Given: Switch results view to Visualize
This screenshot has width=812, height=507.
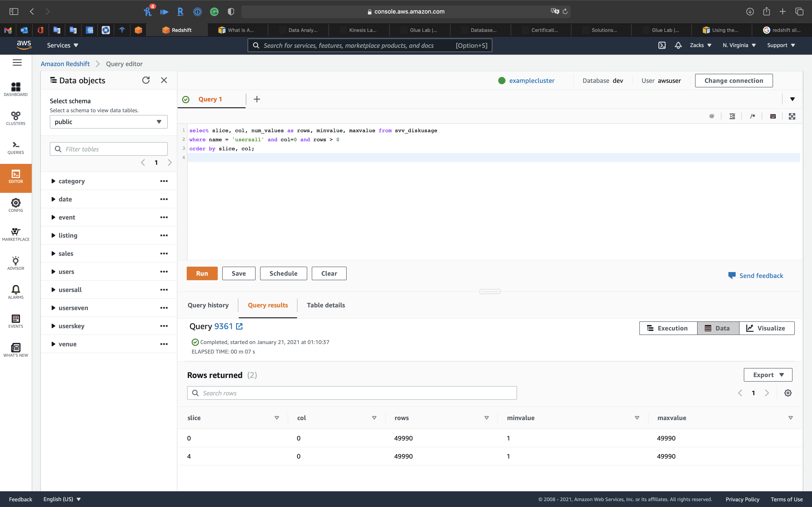Looking at the screenshot, I should coord(766,328).
